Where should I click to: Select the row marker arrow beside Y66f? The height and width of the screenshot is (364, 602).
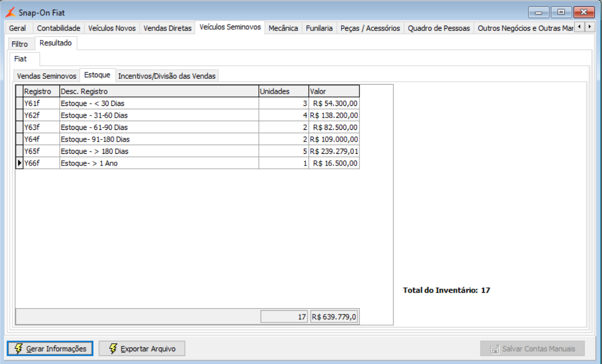coord(19,163)
